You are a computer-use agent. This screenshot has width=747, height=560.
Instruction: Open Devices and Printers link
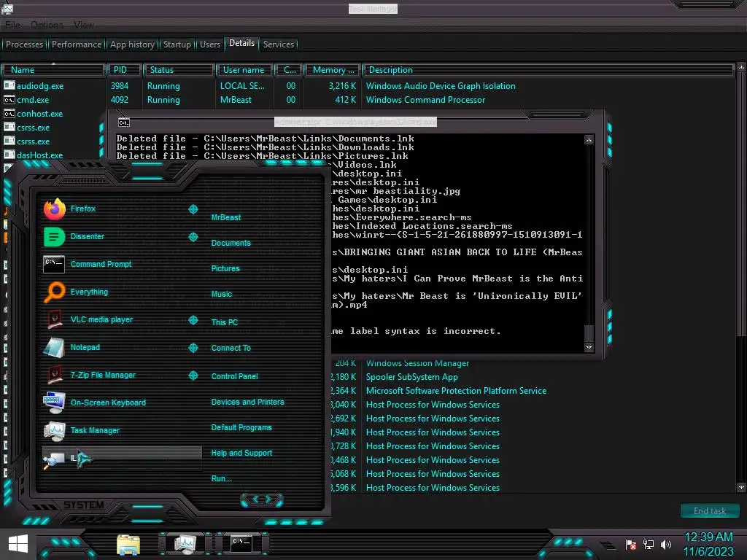tap(247, 402)
